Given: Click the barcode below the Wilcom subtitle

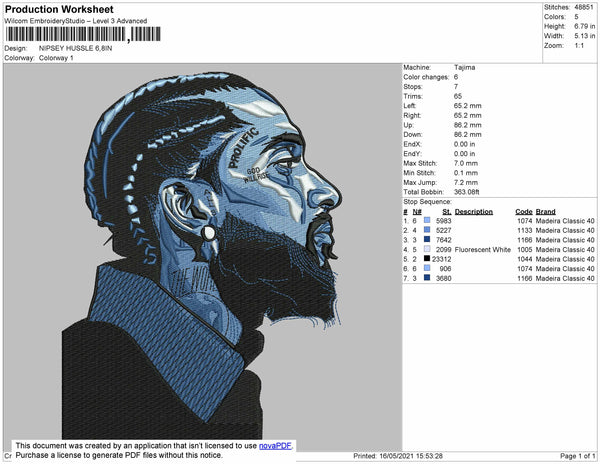Looking at the screenshot, I should pos(83,34).
